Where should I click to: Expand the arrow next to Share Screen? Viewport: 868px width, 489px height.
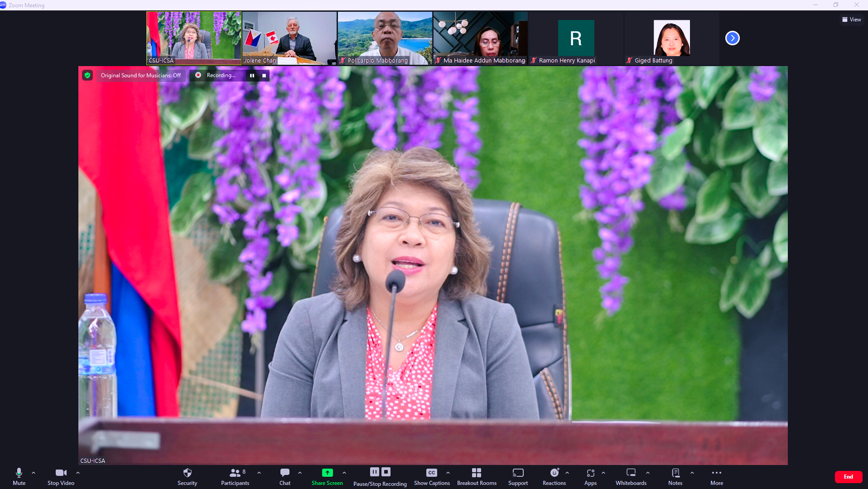coord(344,473)
